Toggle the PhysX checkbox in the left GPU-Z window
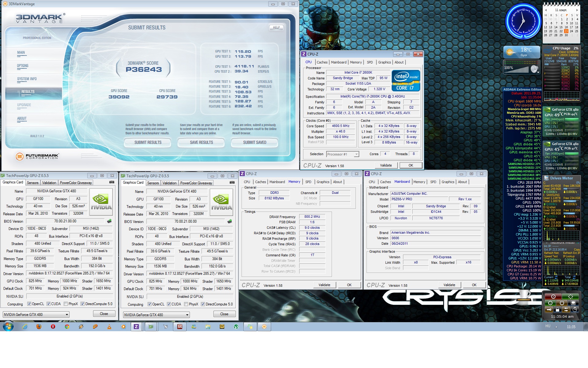Viewport: 588px width, 368px height. (x=66, y=304)
